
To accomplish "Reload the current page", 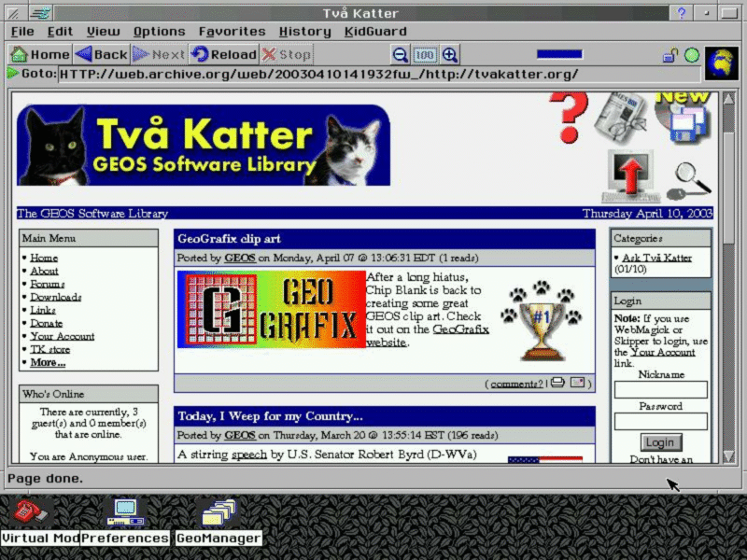I will (x=224, y=54).
